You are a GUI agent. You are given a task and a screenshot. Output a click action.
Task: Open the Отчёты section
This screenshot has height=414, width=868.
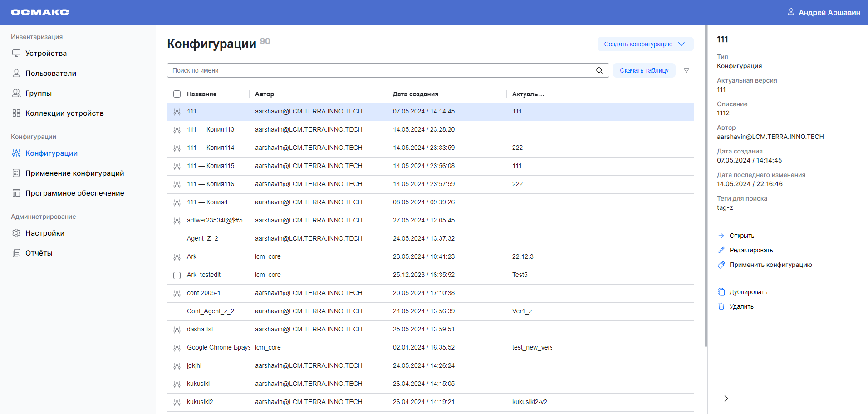click(x=39, y=253)
